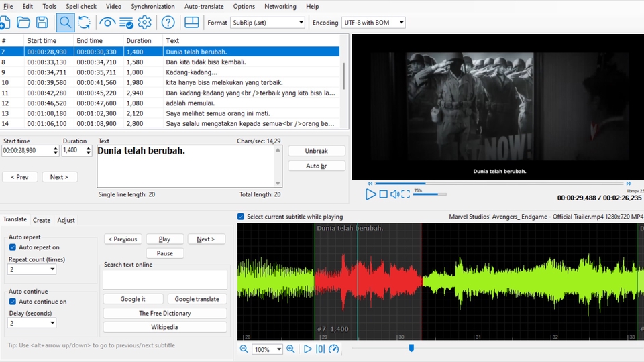Stop the video playback
The image size is (644, 362).
tap(383, 194)
